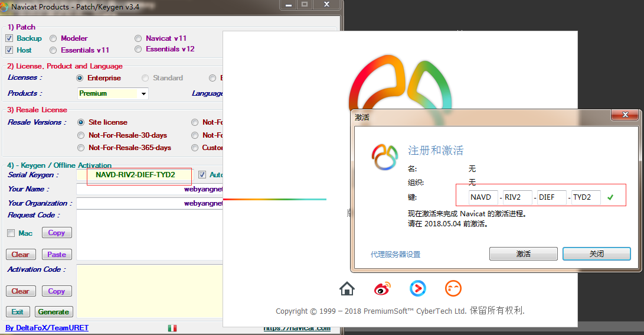Click the Navicat logo in activation dialog

coord(385,157)
